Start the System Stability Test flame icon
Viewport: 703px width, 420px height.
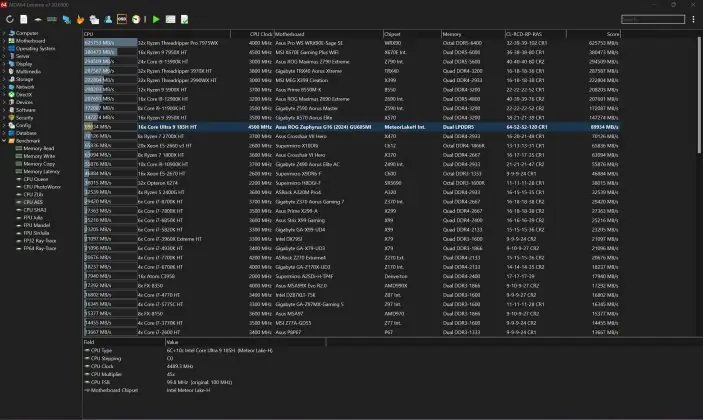(x=80, y=19)
